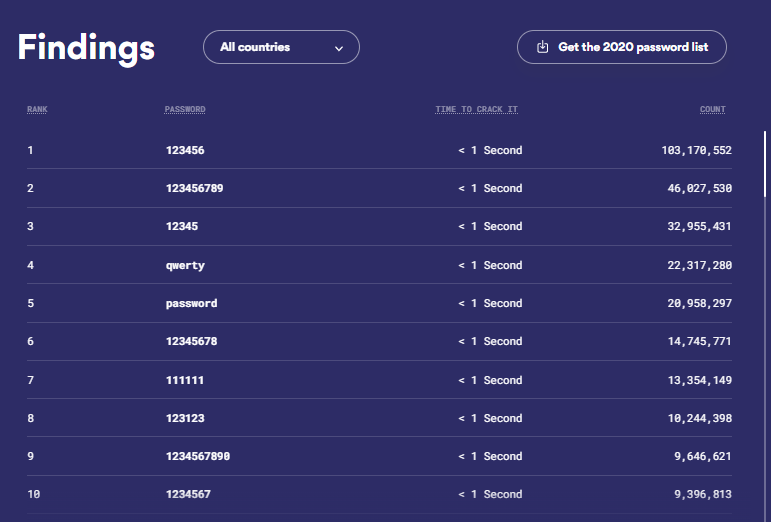Click the 1234567890 password entry
This screenshot has width=771, height=522.
tap(198, 456)
